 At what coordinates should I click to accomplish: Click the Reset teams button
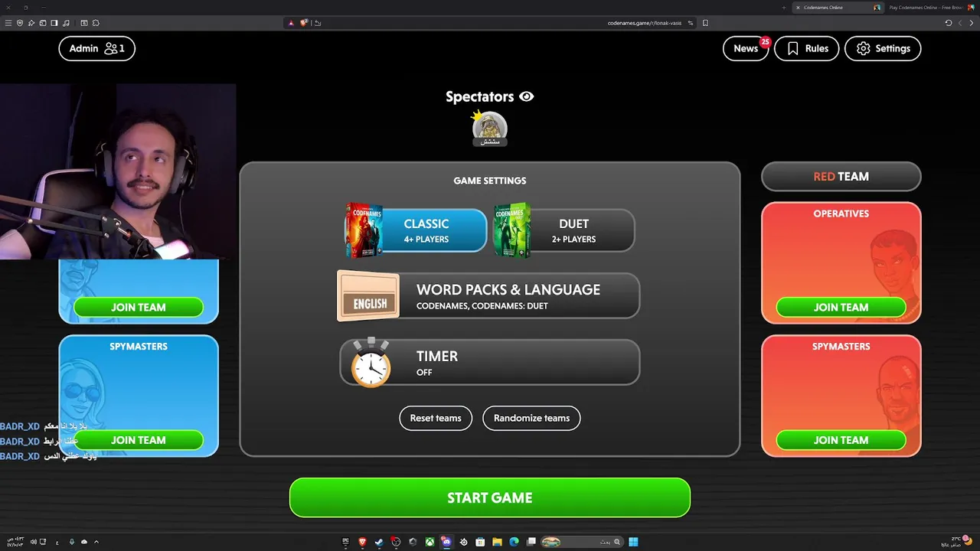(x=436, y=418)
